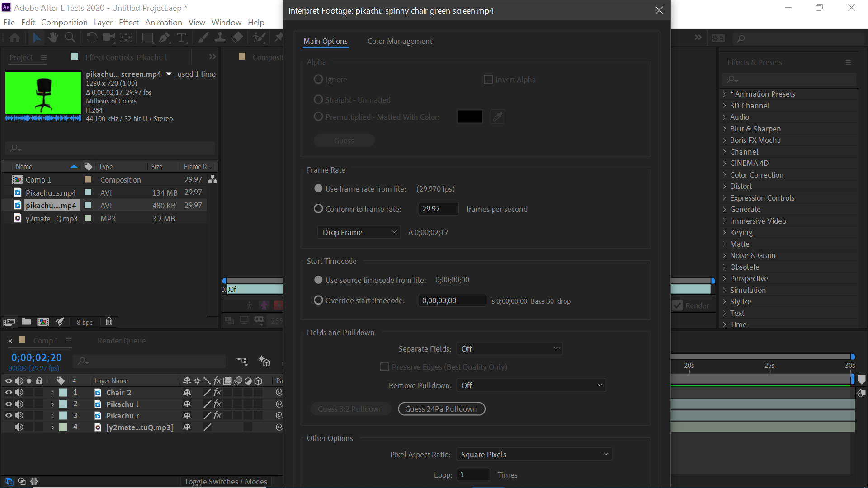Select the Hand tool in the toolbar
Image resolution: width=868 pixels, height=488 pixels.
(x=53, y=38)
